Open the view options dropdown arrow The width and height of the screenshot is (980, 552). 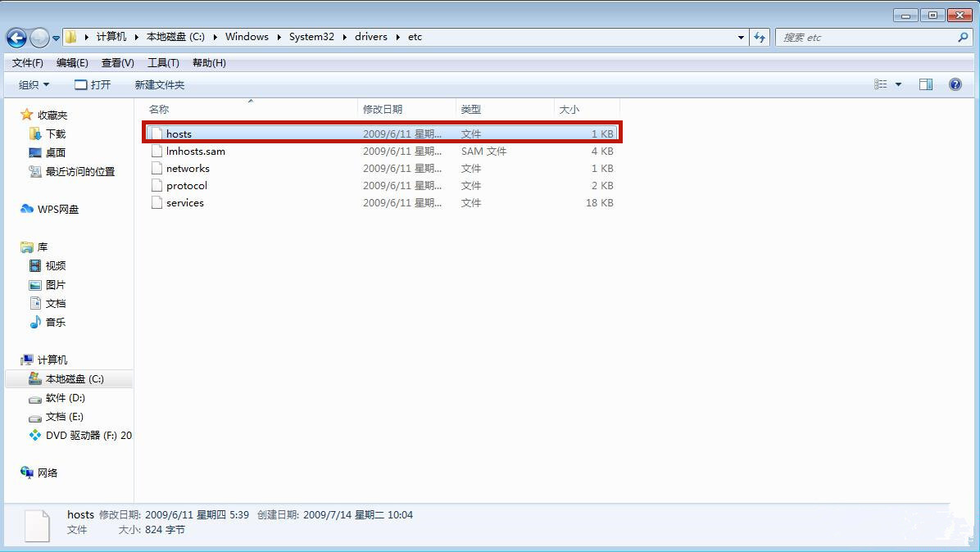[x=897, y=84]
